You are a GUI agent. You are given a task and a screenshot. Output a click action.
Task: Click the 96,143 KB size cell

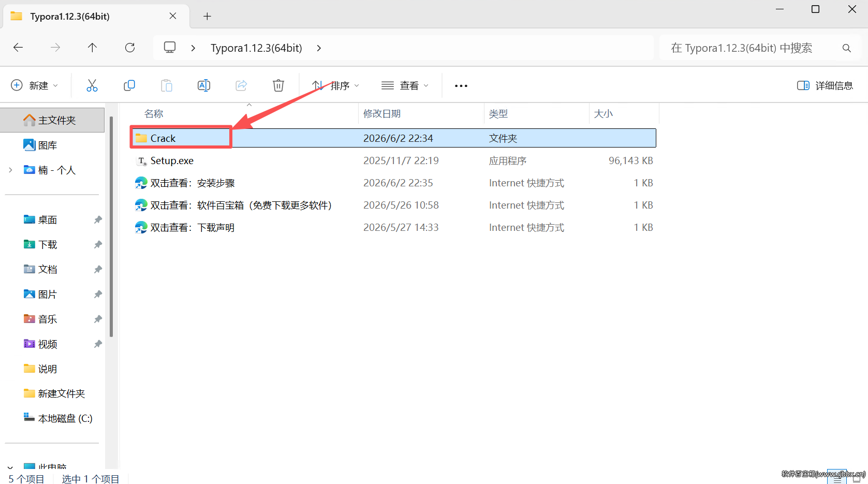630,160
